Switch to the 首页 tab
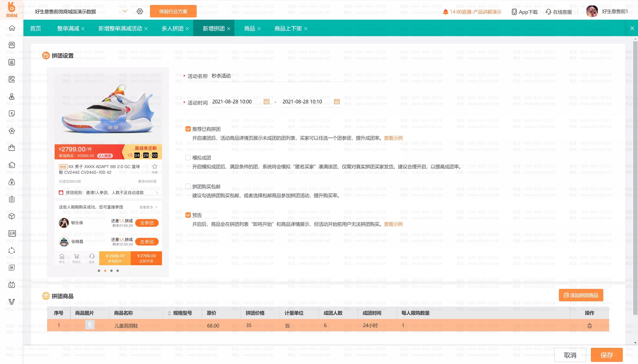Screen dimensions: 638x364 coord(35,28)
